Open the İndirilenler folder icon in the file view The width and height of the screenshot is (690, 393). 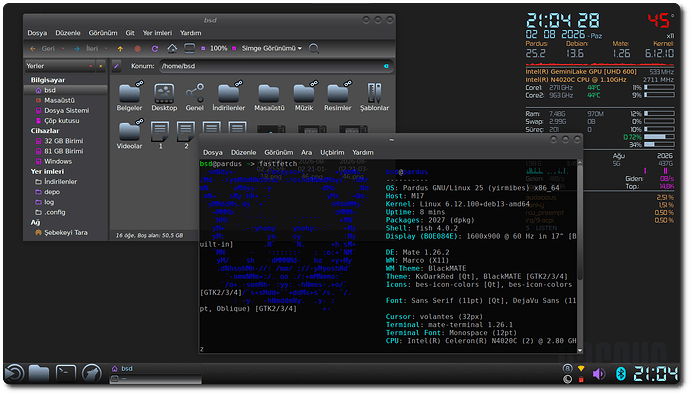point(229,96)
